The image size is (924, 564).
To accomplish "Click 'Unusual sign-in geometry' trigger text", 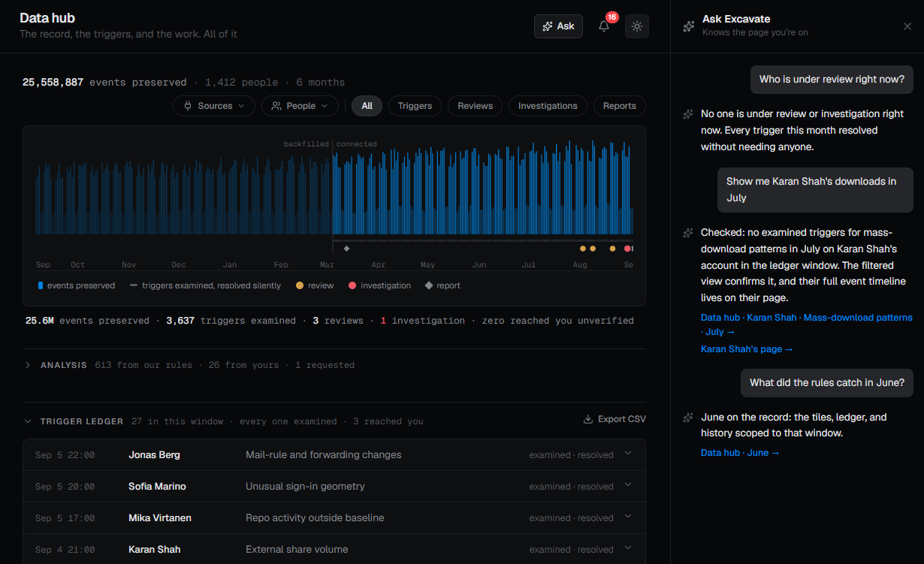I will point(305,486).
